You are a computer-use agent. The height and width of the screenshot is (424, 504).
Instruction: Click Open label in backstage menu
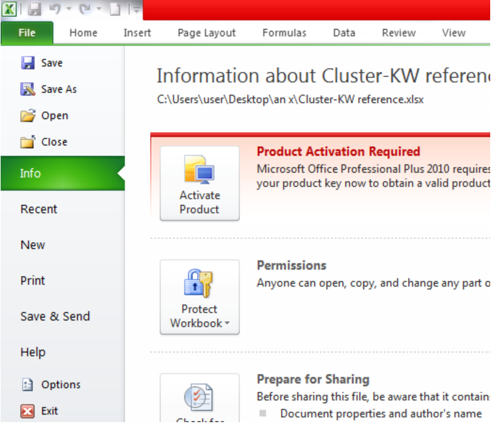[x=55, y=115]
